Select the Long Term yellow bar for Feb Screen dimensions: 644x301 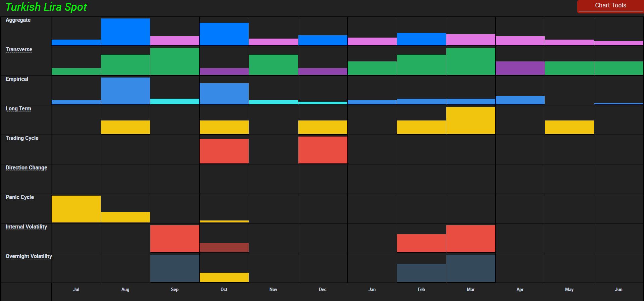[x=422, y=127]
